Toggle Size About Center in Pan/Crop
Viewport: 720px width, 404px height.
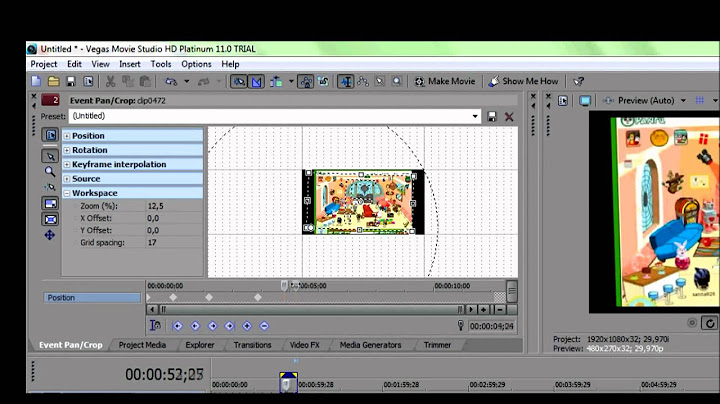pyautogui.click(x=51, y=219)
